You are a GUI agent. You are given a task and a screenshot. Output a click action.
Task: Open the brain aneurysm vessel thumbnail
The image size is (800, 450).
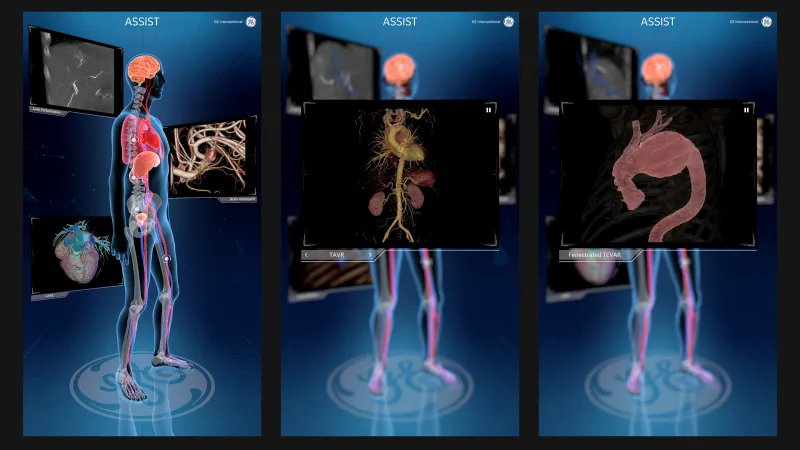click(x=207, y=160)
